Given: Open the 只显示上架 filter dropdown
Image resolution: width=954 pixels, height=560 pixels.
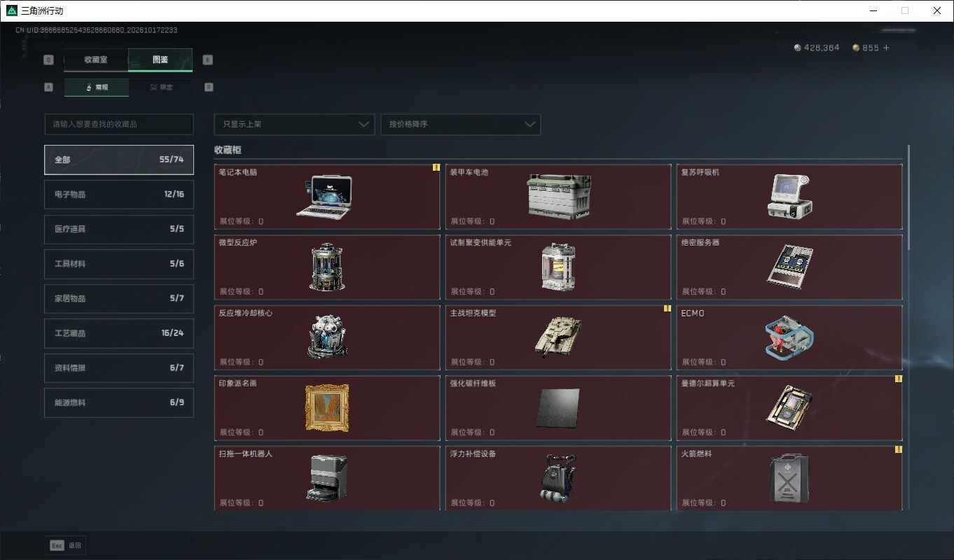Looking at the screenshot, I should click(x=294, y=124).
